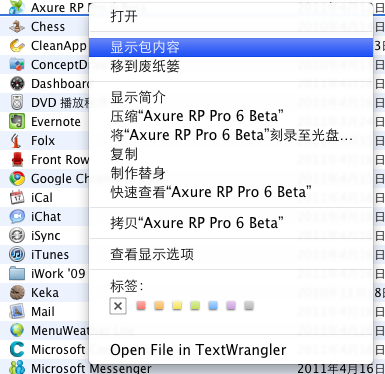Open 查看显示选项 menu entry

tap(231, 254)
